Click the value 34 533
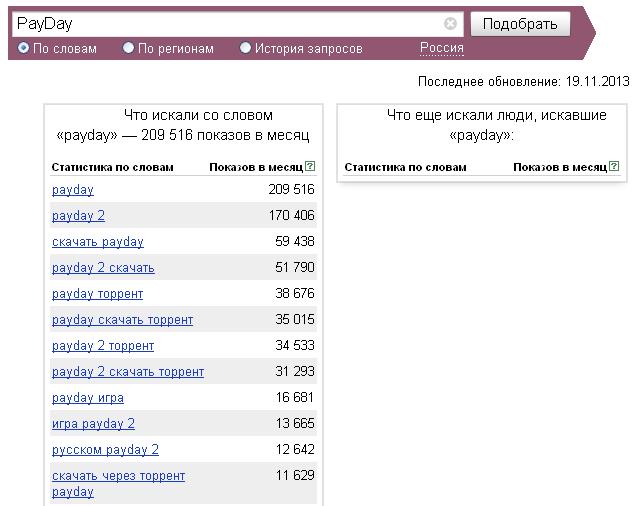 [x=295, y=346]
